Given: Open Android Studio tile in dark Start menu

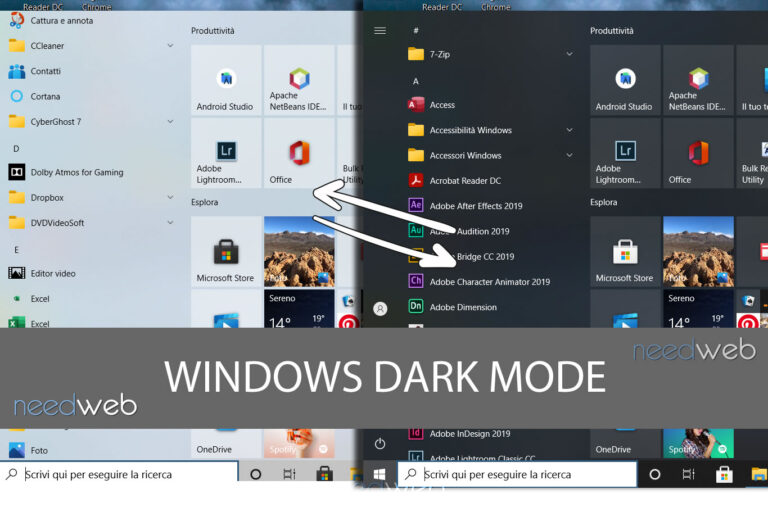Looking at the screenshot, I should pos(625,80).
